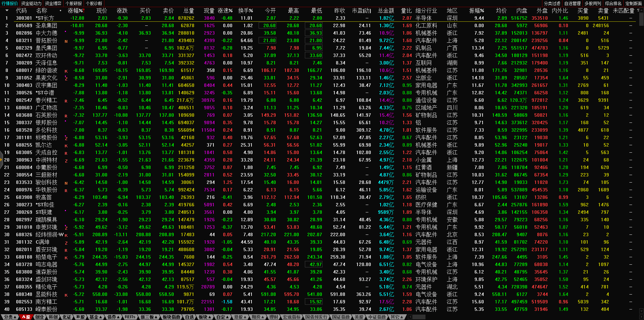Click the Z marker beside 果麦文化

(x=66, y=78)
